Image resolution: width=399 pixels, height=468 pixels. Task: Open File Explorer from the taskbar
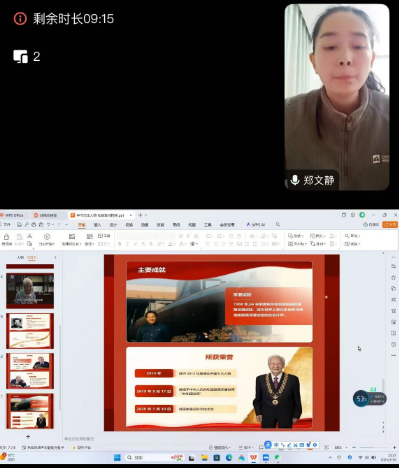[x=204, y=458]
